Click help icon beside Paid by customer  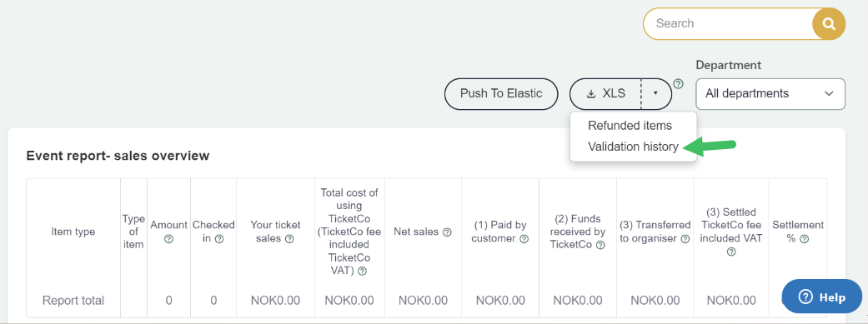524,239
